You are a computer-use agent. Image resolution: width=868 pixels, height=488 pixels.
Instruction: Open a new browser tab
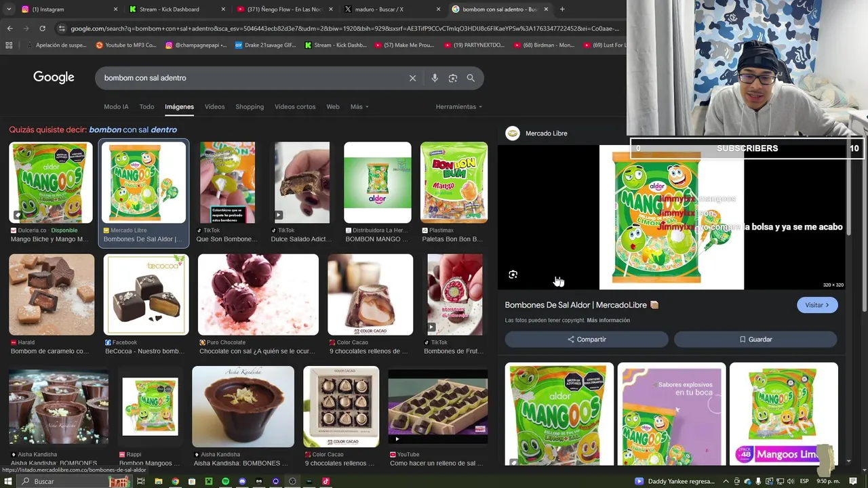tap(562, 9)
